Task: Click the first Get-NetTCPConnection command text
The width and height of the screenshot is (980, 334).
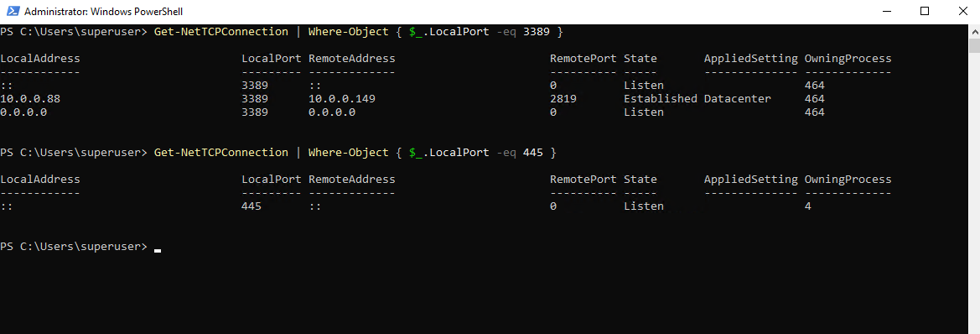Action: 221,31
